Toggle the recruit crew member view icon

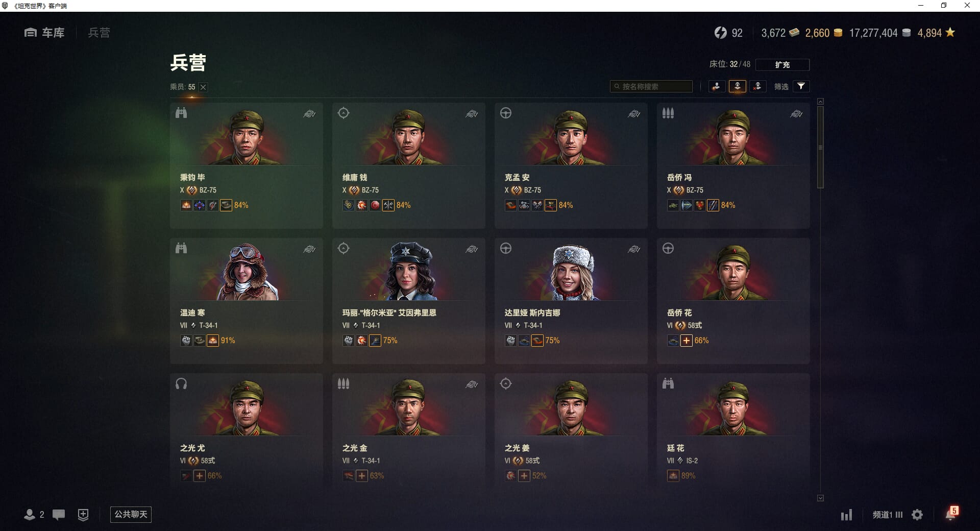717,87
